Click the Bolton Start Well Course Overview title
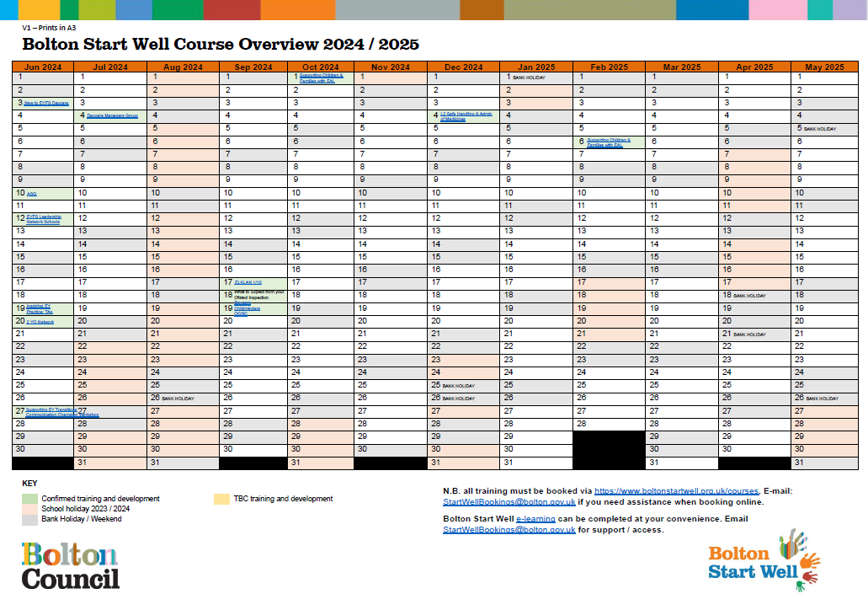This screenshot has height=610, width=868. tap(221, 45)
